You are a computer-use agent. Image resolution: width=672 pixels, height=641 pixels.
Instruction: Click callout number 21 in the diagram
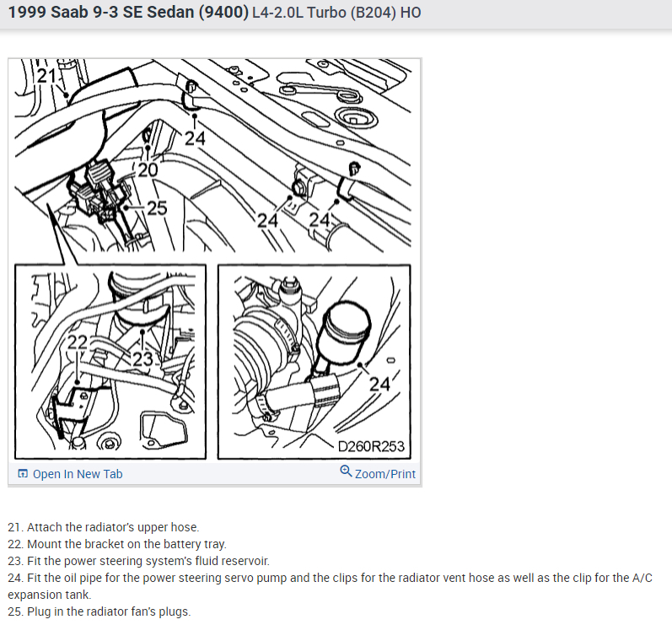pos(46,76)
